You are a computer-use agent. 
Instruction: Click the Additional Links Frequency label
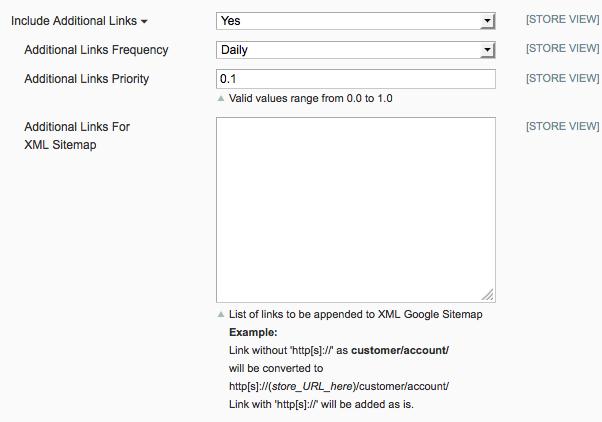click(x=96, y=50)
